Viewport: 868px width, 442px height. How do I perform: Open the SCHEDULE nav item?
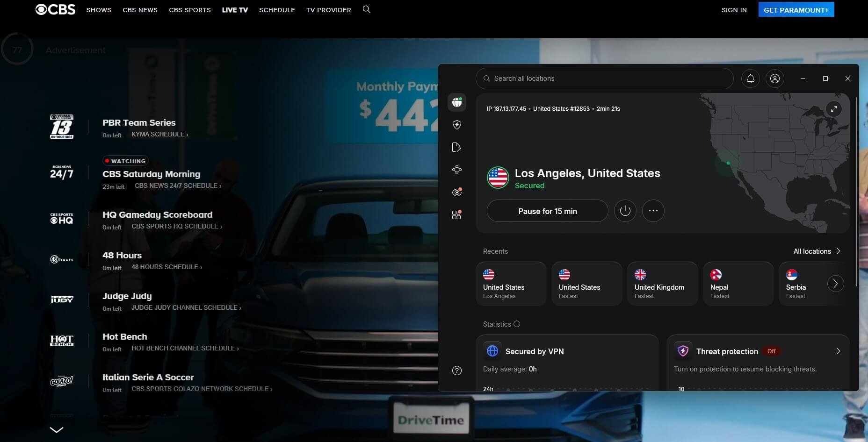(277, 10)
